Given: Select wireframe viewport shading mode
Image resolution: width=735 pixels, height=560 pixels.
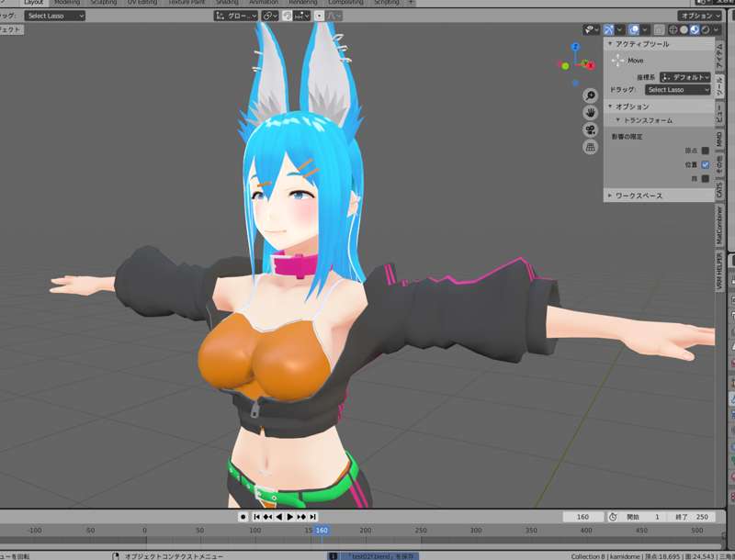Looking at the screenshot, I should click(673, 30).
